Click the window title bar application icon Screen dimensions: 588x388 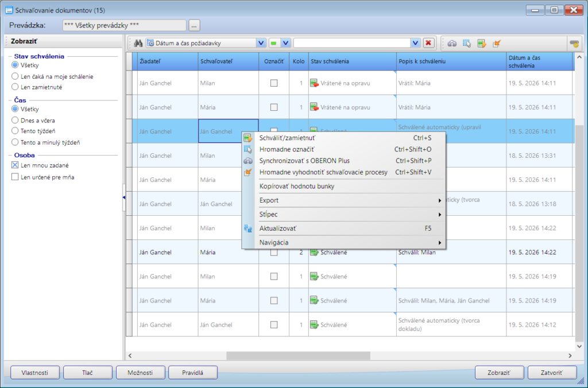(x=9, y=10)
